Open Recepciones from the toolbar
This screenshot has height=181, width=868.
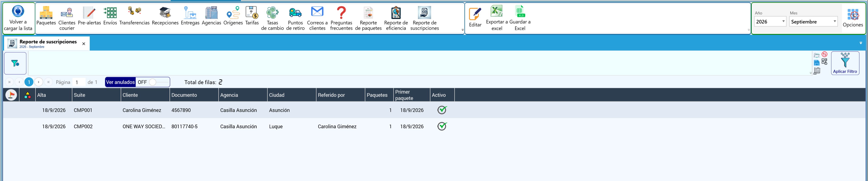pos(165,16)
